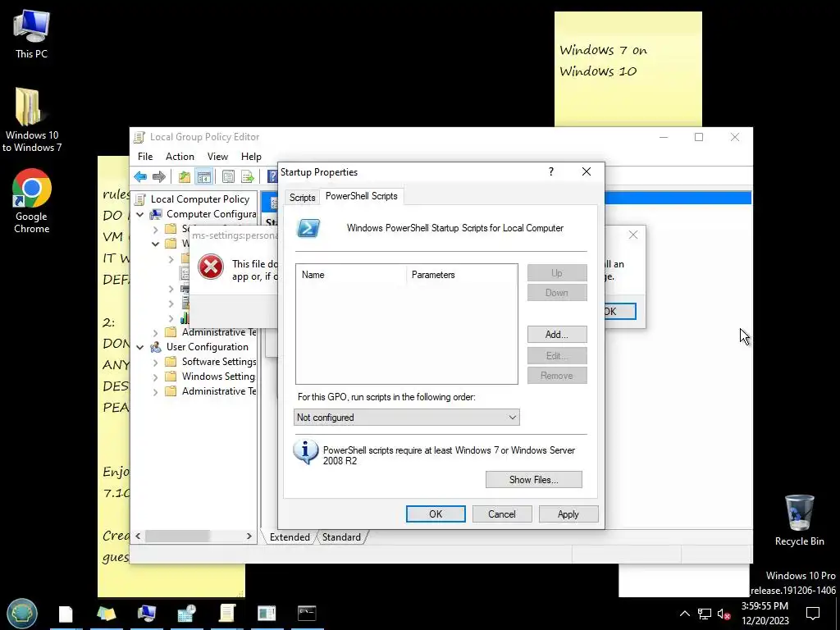The height and width of the screenshot is (630, 840).
Task: Select the PowerShell Scripts tab
Action: (362, 196)
